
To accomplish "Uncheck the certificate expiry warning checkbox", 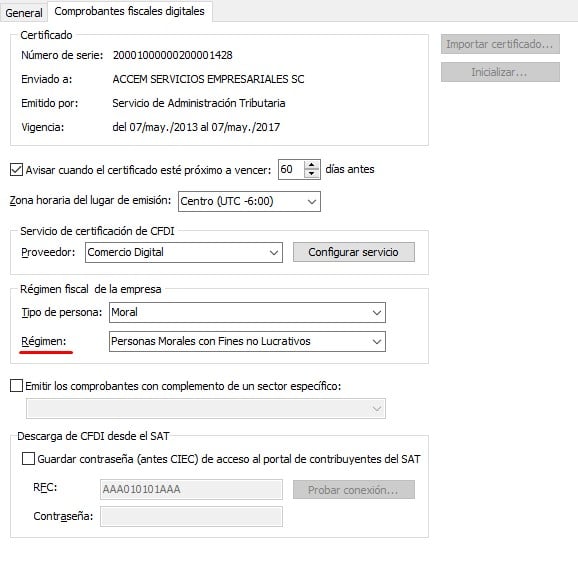I will [x=16, y=170].
